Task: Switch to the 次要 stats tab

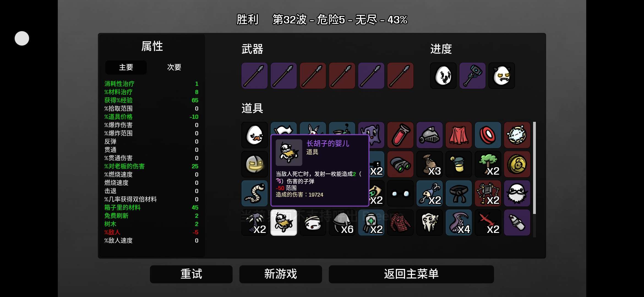Action: [x=174, y=67]
